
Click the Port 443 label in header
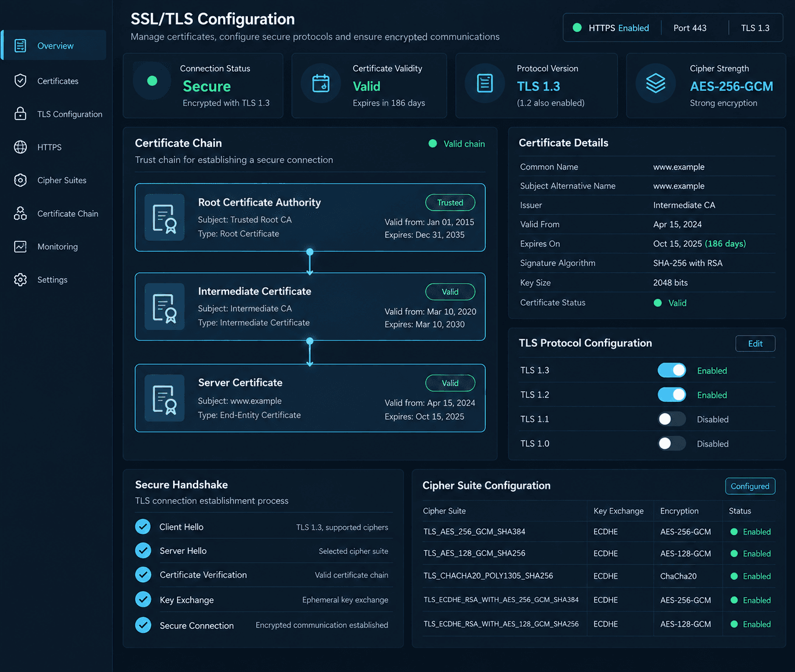[690, 28]
